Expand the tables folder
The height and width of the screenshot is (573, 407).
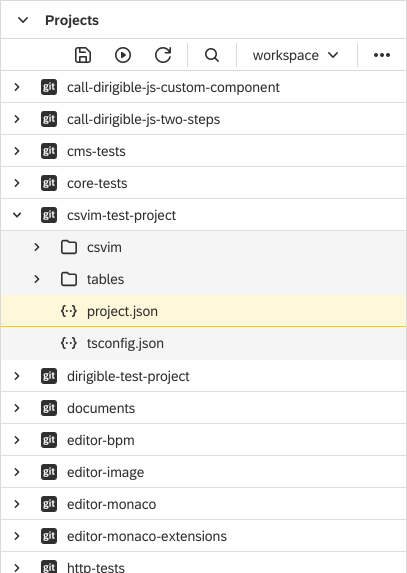37,279
